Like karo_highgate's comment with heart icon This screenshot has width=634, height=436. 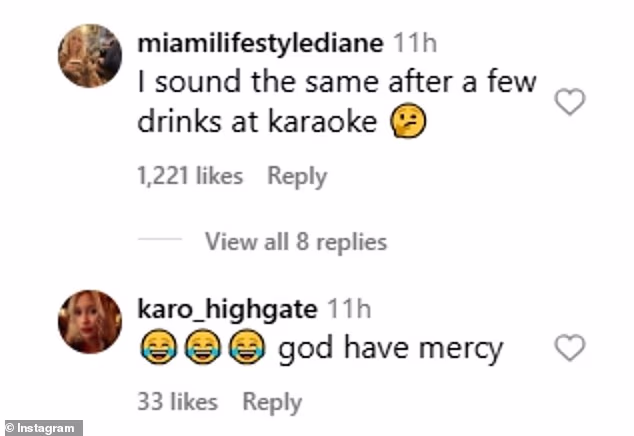tap(569, 348)
